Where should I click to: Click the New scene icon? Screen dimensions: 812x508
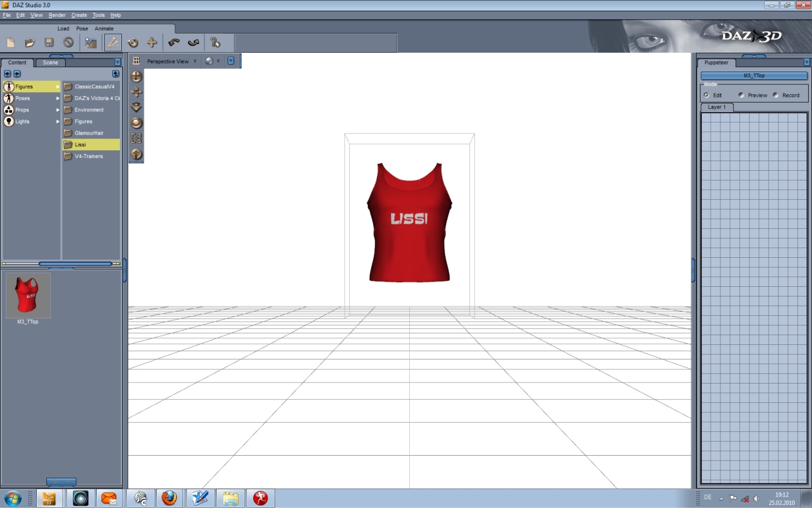click(10, 43)
